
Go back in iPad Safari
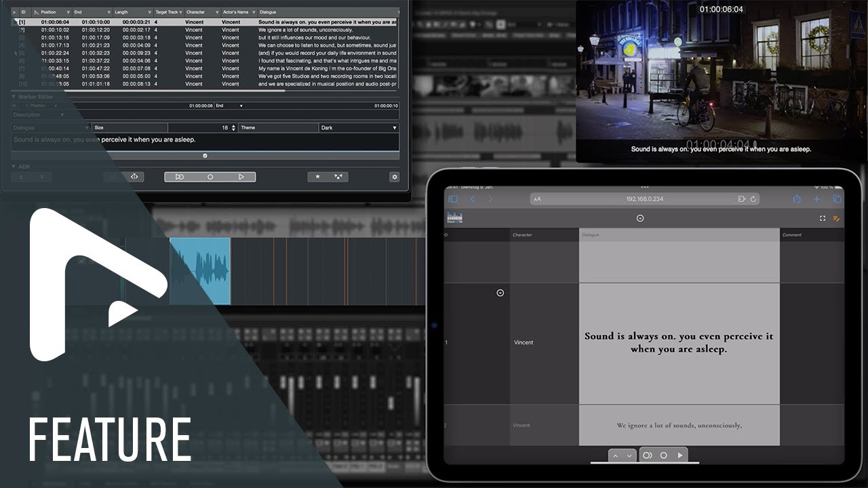click(473, 199)
